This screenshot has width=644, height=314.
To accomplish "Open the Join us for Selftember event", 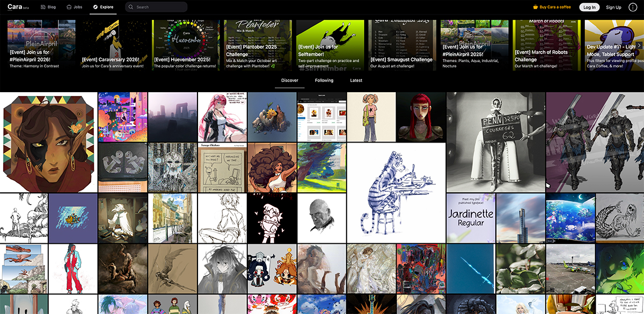I will pyautogui.click(x=330, y=45).
